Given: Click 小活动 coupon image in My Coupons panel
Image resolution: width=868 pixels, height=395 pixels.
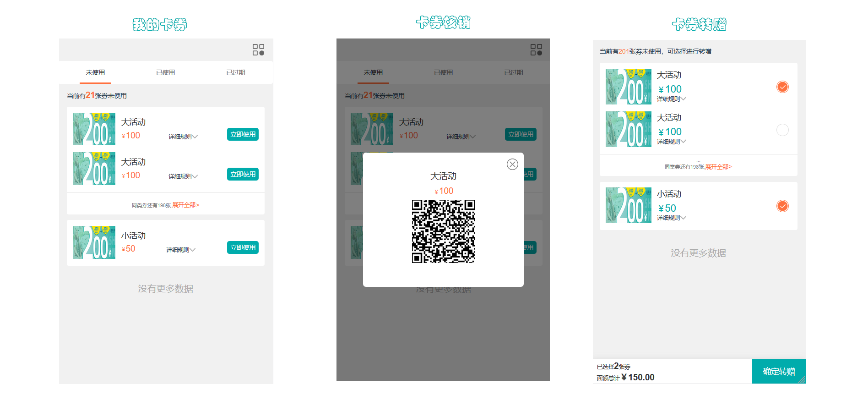Looking at the screenshot, I should (94, 242).
